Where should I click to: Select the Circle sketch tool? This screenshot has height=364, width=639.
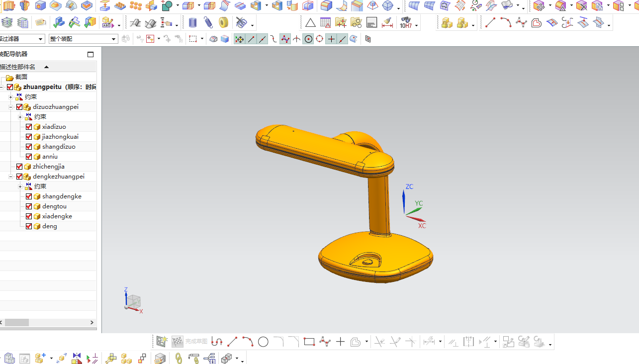click(263, 342)
